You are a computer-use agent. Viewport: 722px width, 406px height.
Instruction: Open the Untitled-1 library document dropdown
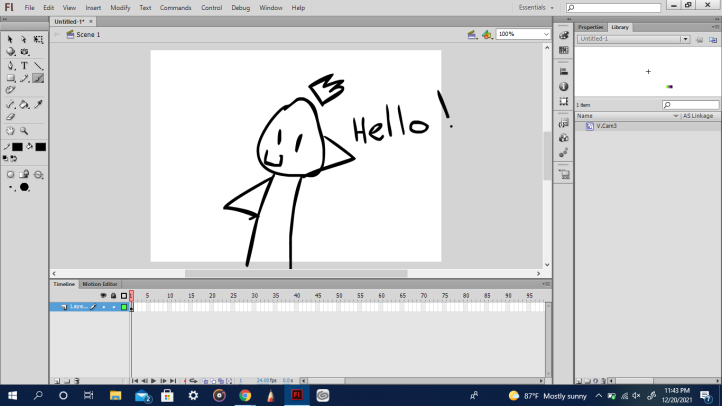(x=685, y=39)
